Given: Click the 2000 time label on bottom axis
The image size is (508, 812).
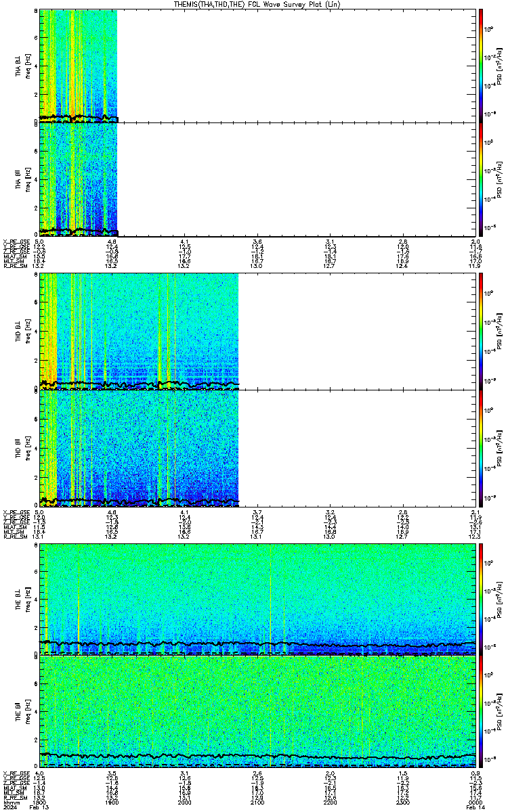Looking at the screenshot, I should tap(185, 802).
